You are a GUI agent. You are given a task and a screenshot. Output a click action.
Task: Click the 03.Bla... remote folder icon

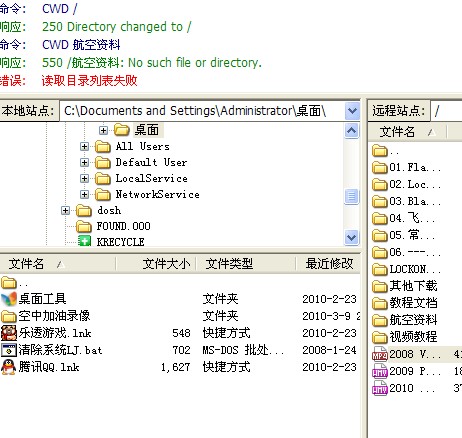pyautogui.click(x=380, y=201)
